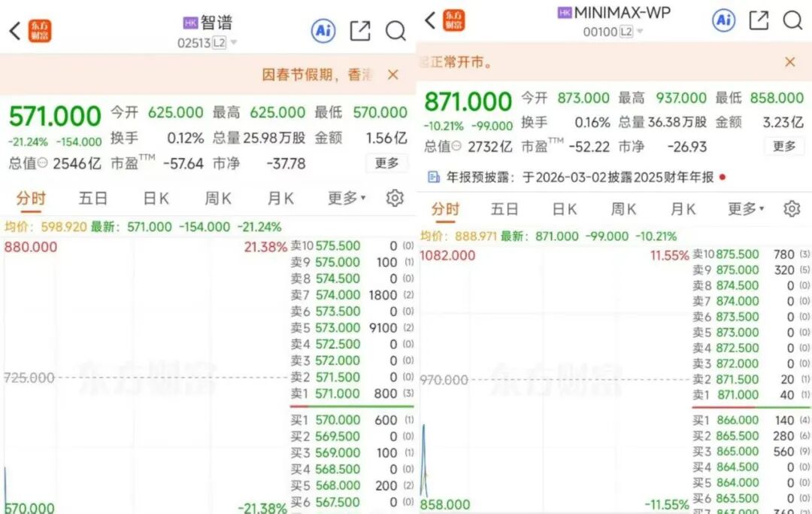812x514 pixels.
Task: Tap the 智谱 intraday chart area
Action: pos(146,376)
